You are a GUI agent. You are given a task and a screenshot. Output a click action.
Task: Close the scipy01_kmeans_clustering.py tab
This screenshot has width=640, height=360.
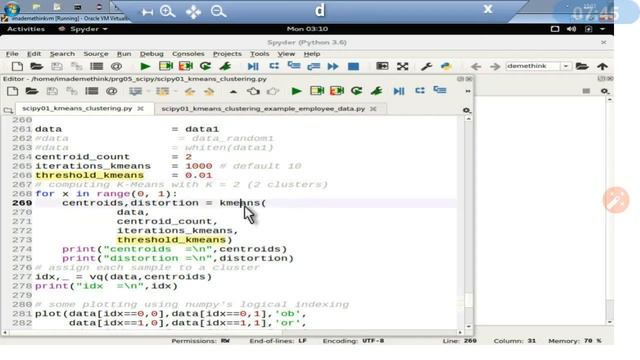tap(140, 109)
